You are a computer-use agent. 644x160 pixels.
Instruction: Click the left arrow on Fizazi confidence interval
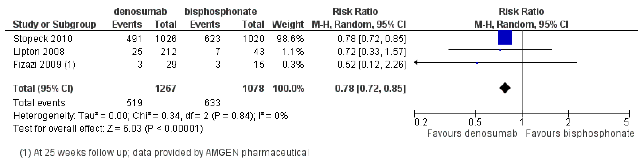tap(416, 62)
